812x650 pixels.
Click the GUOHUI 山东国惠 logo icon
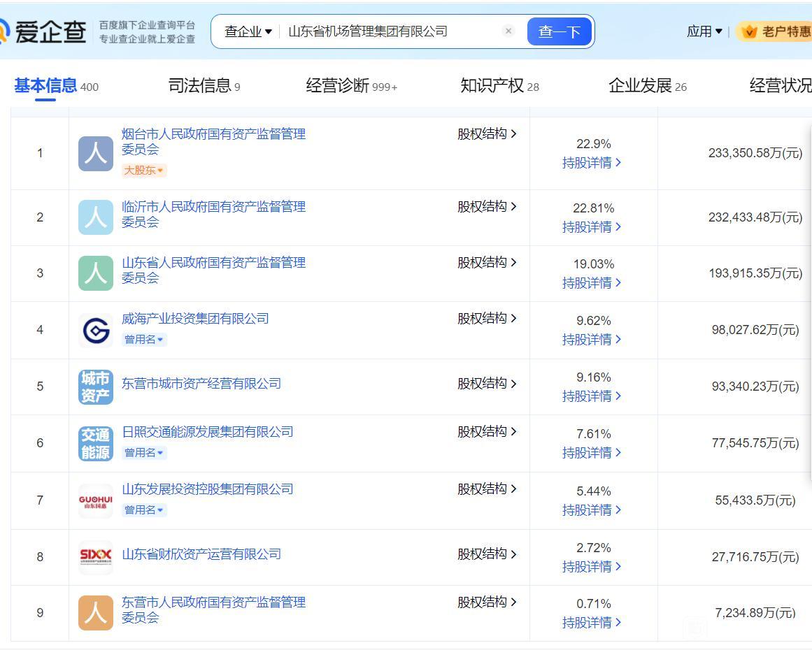point(95,499)
